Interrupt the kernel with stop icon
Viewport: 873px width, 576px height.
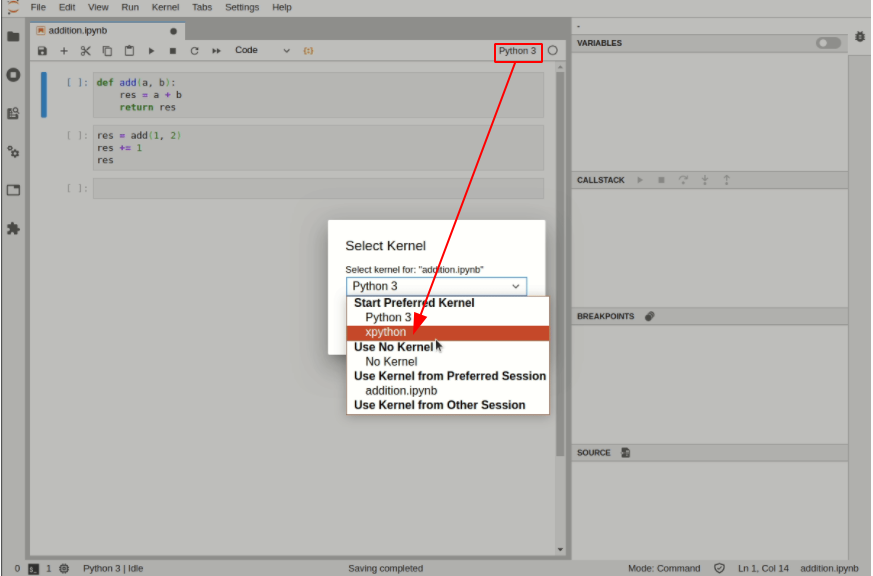point(173,51)
